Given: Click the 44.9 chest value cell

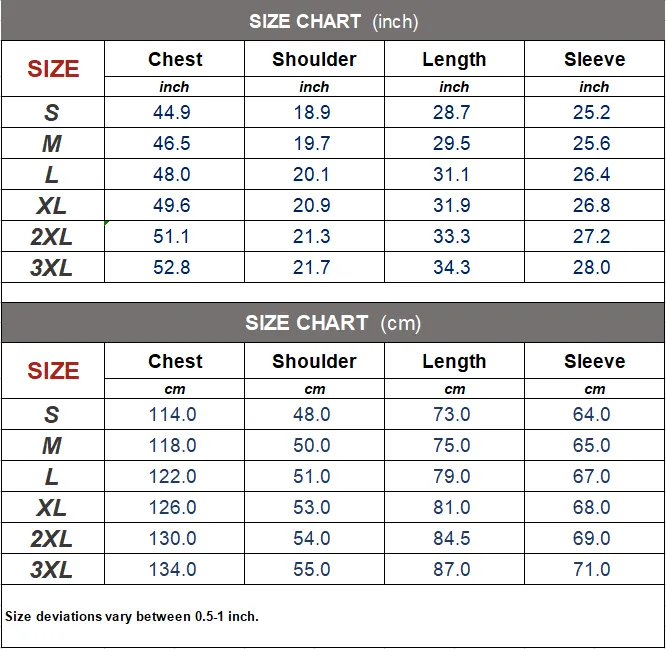Looking at the screenshot, I should pyautogui.click(x=172, y=113).
